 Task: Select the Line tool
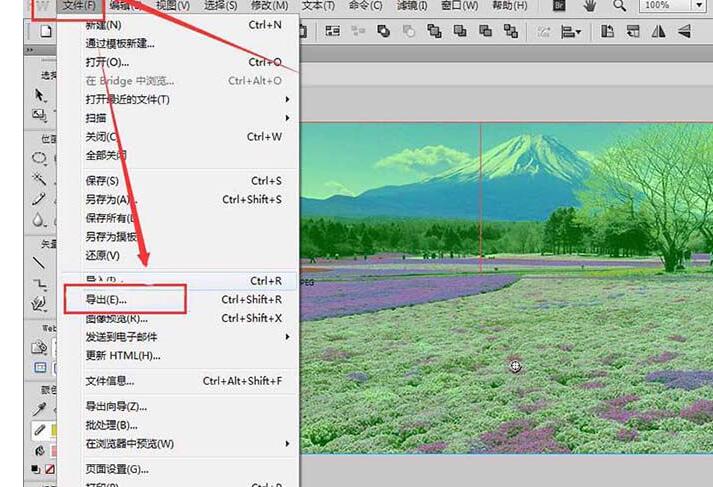pyautogui.click(x=39, y=262)
